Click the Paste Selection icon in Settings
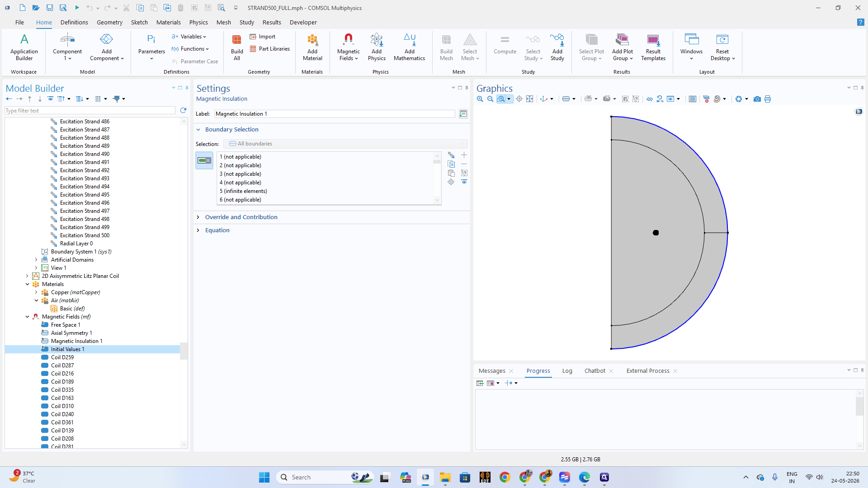The image size is (868, 488). pos(451,173)
